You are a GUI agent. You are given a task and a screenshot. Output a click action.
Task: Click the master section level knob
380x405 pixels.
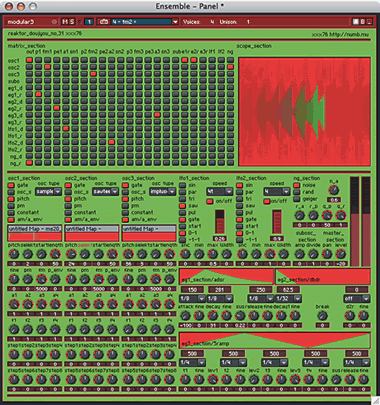pos(341,254)
